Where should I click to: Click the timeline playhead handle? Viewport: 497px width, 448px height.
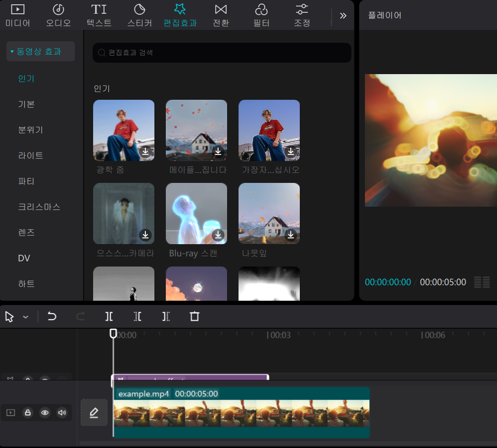click(113, 334)
